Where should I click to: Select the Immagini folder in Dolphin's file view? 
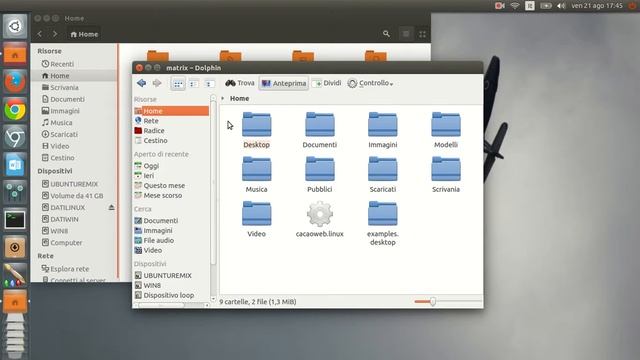[382, 130]
